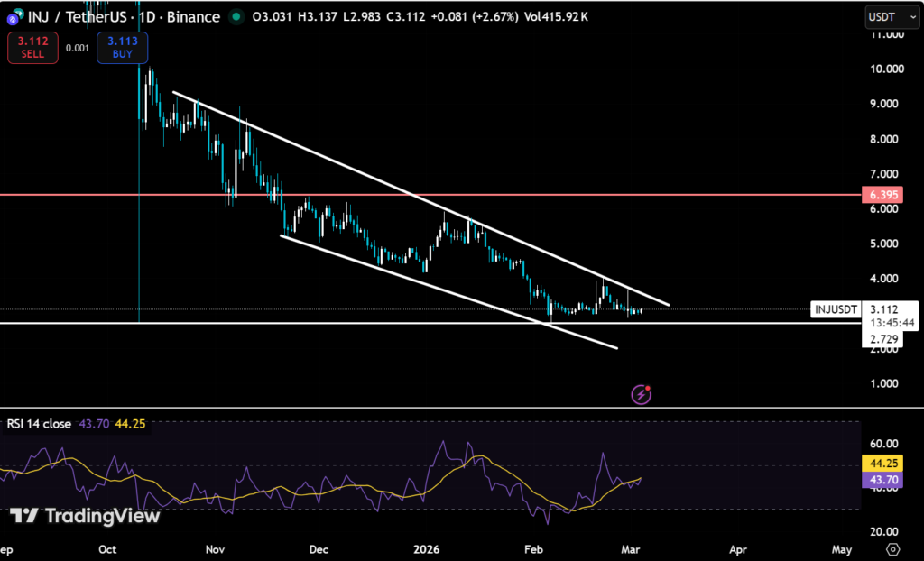Click the pane separator above RSI panel
Viewport: 924px width, 561px height.
point(451,408)
